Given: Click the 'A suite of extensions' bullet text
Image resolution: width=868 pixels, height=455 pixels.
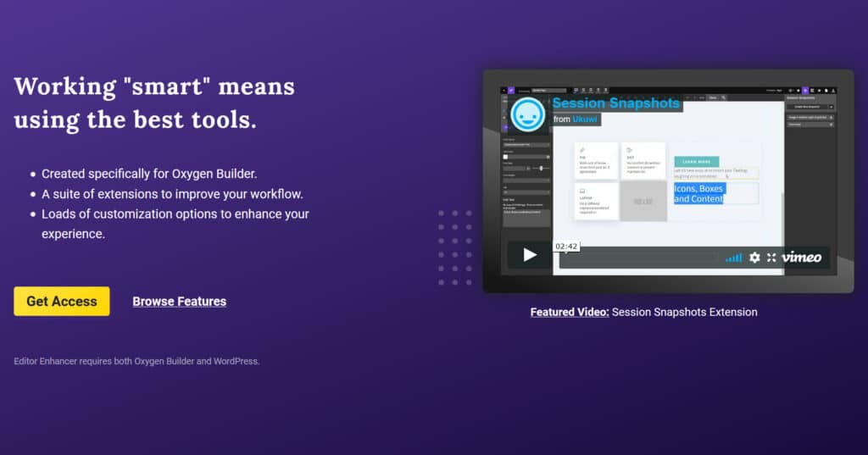Looking at the screenshot, I should click(x=172, y=194).
